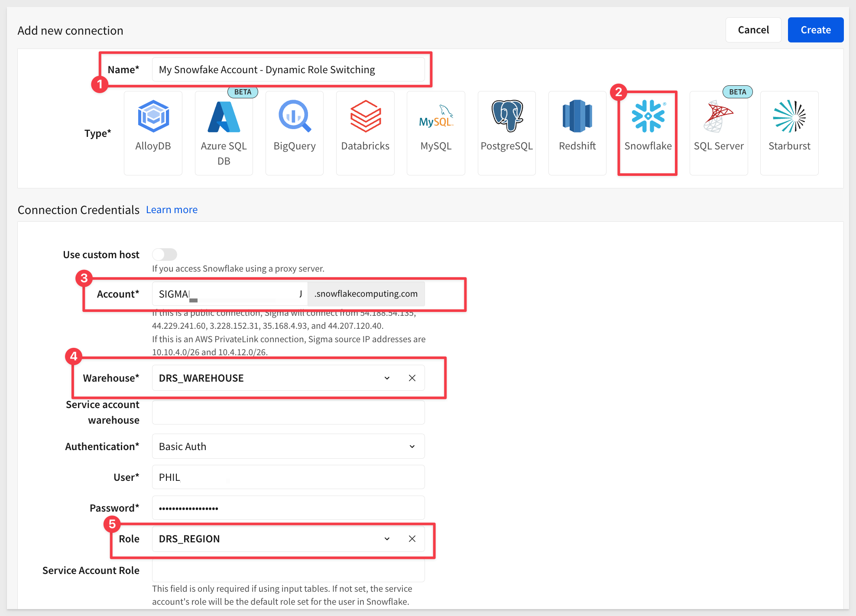The height and width of the screenshot is (616, 856).
Task: Click the Create button
Action: (816, 30)
